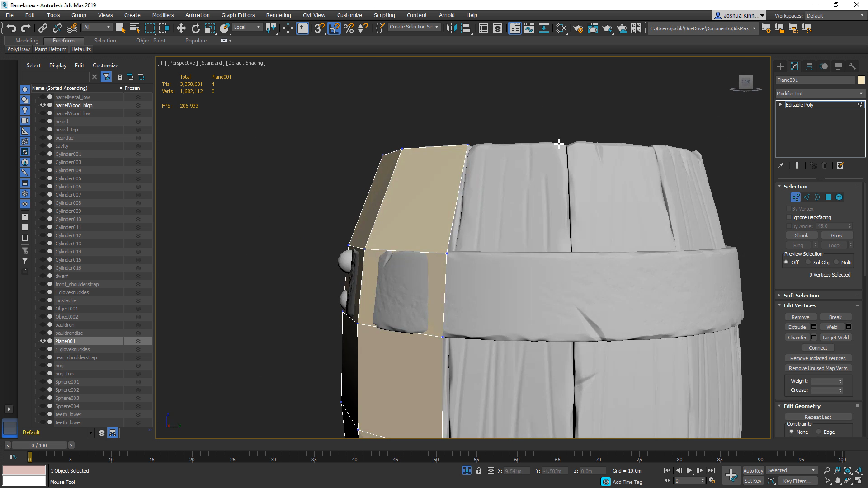
Task: Click the Undo arrow icon
Action: pyautogui.click(x=11, y=28)
